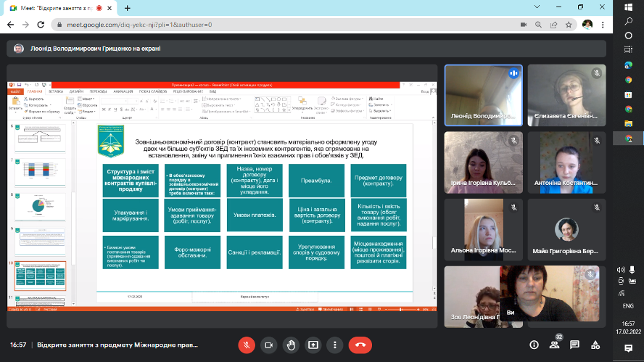644x362 pixels.
Task: Switch the ENG input language indicator
Action: pos(628,306)
